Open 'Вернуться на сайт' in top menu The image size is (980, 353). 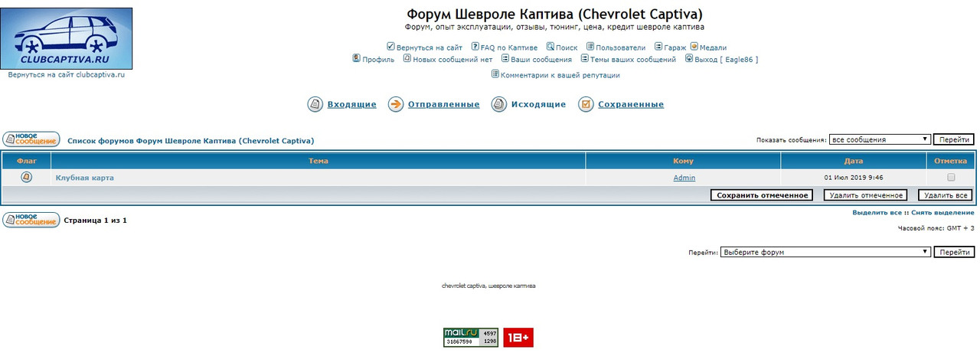pyautogui.click(x=430, y=47)
